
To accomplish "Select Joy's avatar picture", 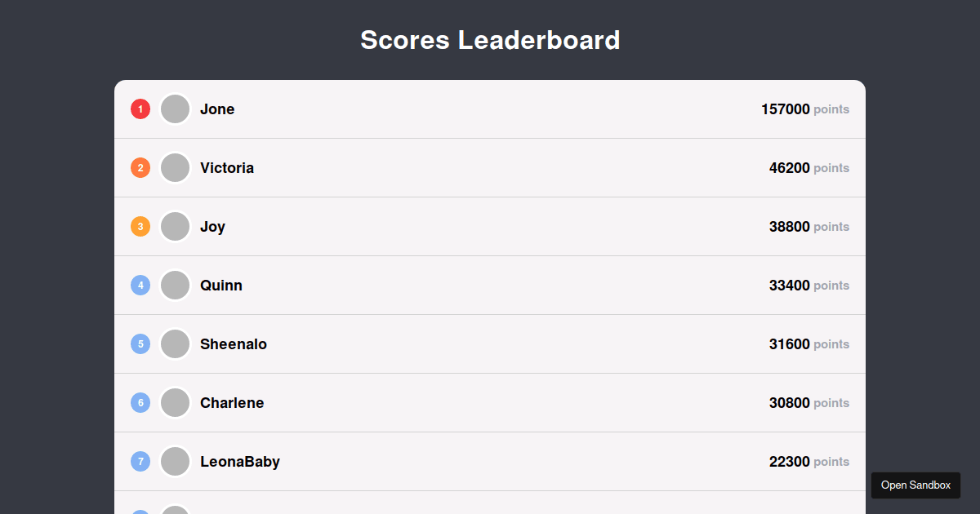I will 175,226.
